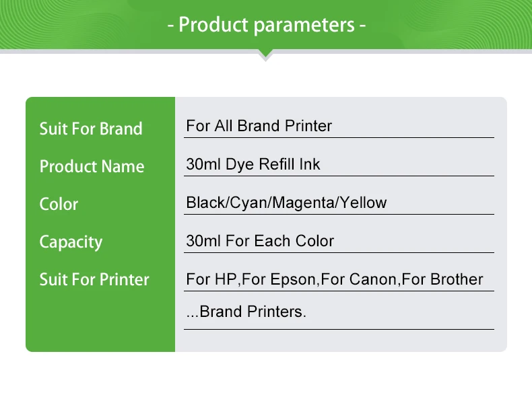The width and height of the screenshot is (532, 397).
Task: Select 30ml For Each Color text
Action: tap(260, 241)
